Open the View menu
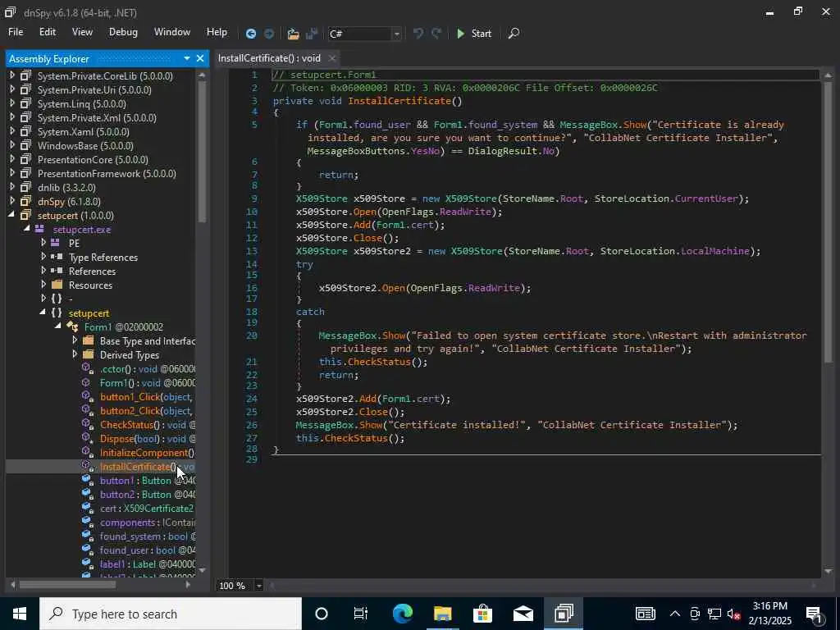Image resolution: width=840 pixels, height=630 pixels. [x=82, y=32]
